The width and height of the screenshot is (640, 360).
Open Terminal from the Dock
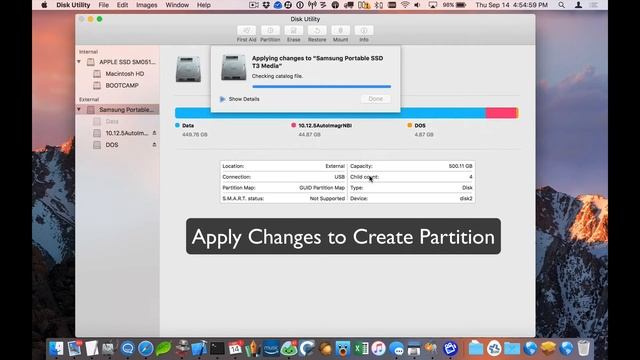pos(217,348)
